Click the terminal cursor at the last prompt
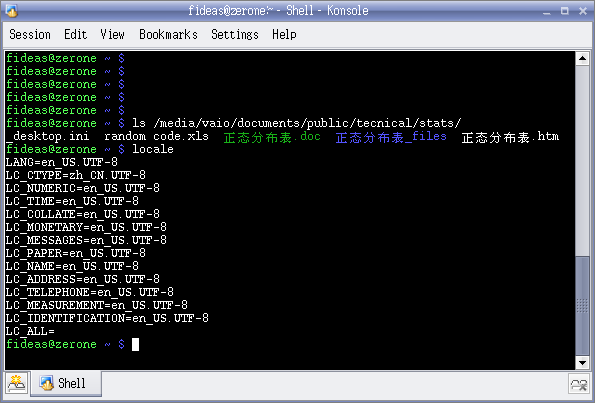Image resolution: width=595 pixels, height=403 pixels. (135, 345)
